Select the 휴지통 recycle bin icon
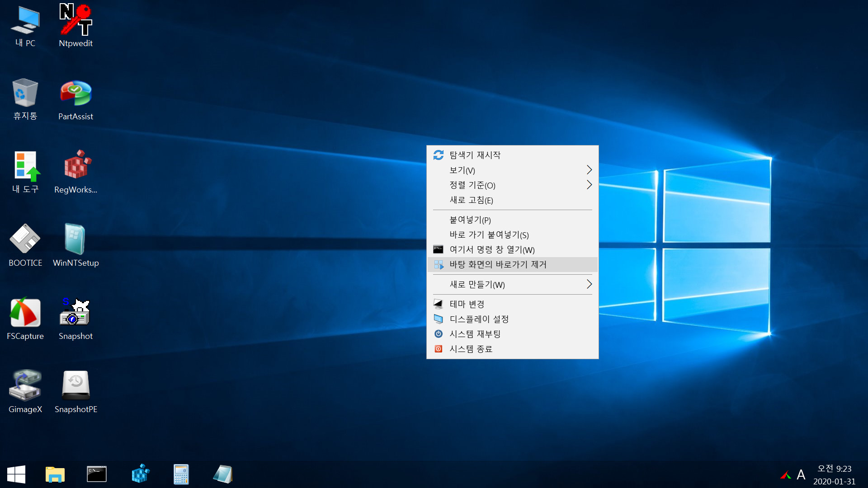The image size is (868, 488). click(x=25, y=99)
